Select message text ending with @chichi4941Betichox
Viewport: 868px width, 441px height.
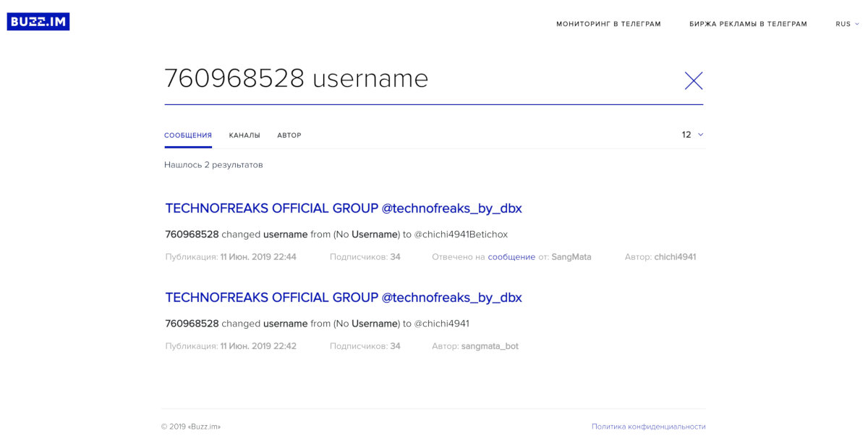[336, 235]
